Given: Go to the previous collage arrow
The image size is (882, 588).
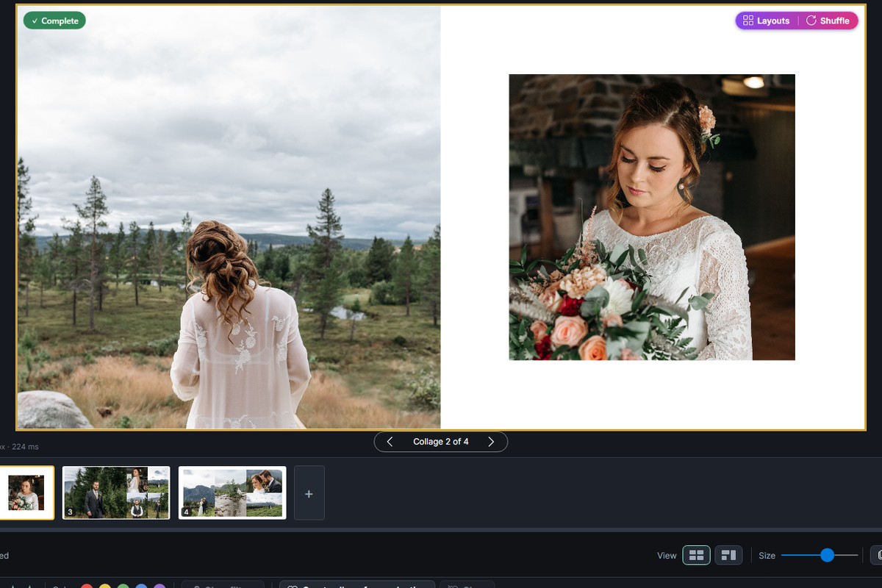Looking at the screenshot, I should [x=390, y=442].
